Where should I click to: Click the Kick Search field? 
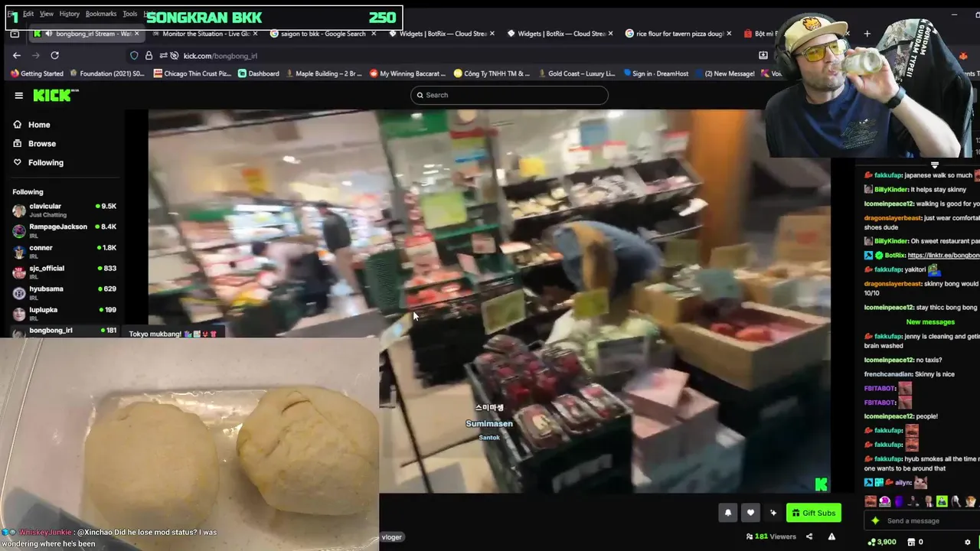pos(509,95)
